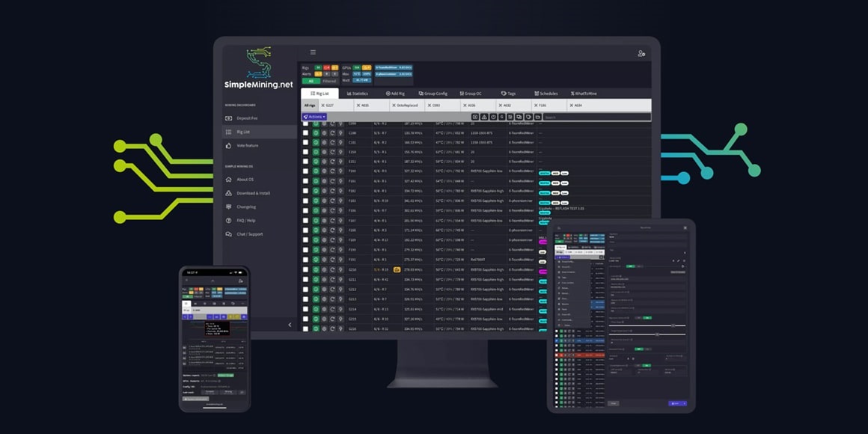The image size is (868, 434).
Task: Click the green All filter button
Action: click(x=311, y=80)
